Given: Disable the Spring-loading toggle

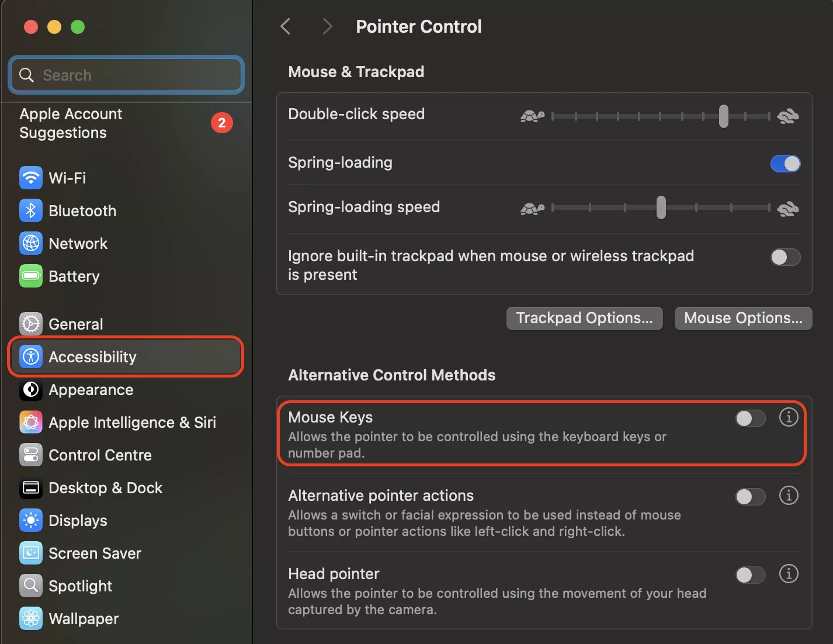Looking at the screenshot, I should pyautogui.click(x=785, y=164).
